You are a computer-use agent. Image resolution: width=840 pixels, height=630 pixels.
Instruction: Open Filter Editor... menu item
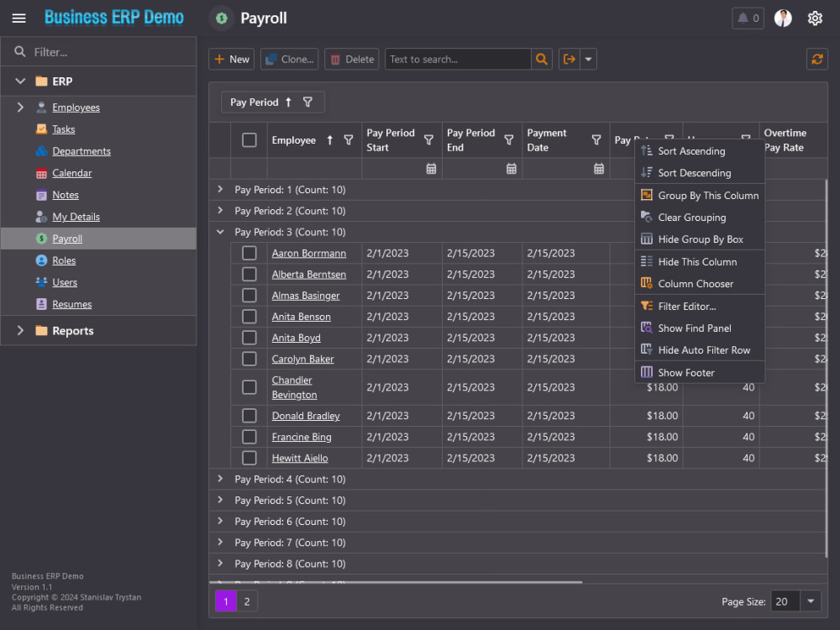[700, 307]
